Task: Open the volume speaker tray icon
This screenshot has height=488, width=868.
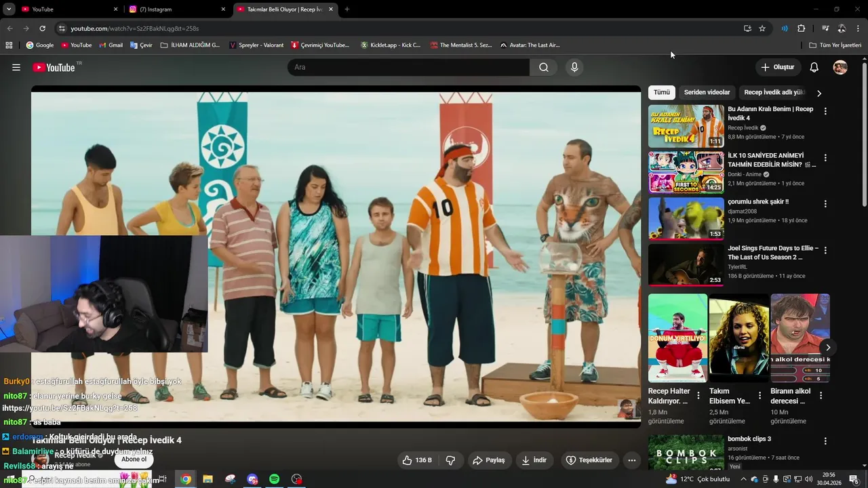Action: [808, 479]
